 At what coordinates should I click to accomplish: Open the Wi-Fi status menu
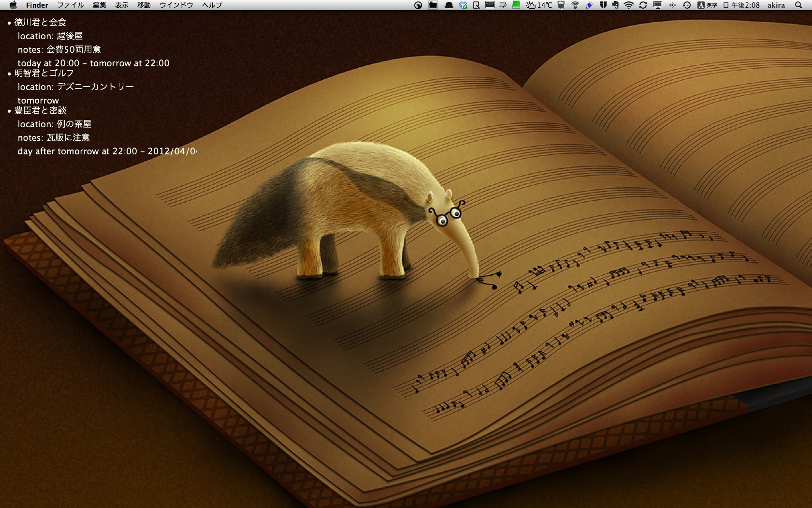(629, 5)
